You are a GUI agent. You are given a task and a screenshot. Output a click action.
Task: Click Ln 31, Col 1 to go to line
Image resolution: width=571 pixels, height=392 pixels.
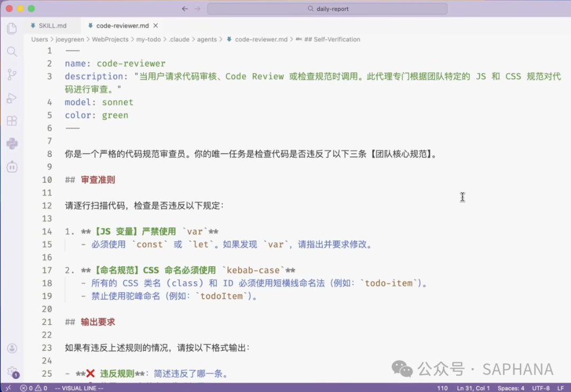click(x=473, y=387)
